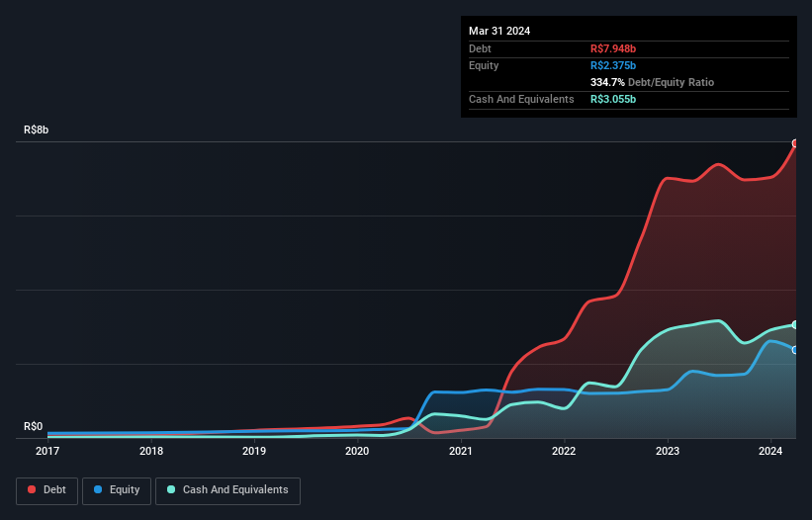Click the 2021 x-axis label

(x=461, y=451)
